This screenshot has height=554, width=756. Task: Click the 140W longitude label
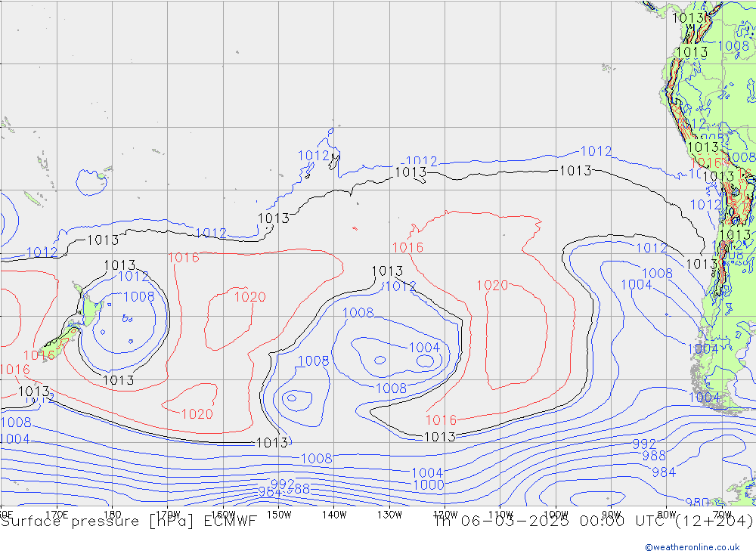[334, 514]
